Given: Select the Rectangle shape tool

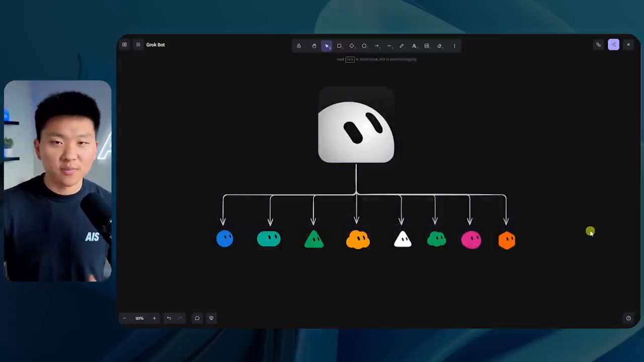Looking at the screenshot, I should click(x=339, y=46).
